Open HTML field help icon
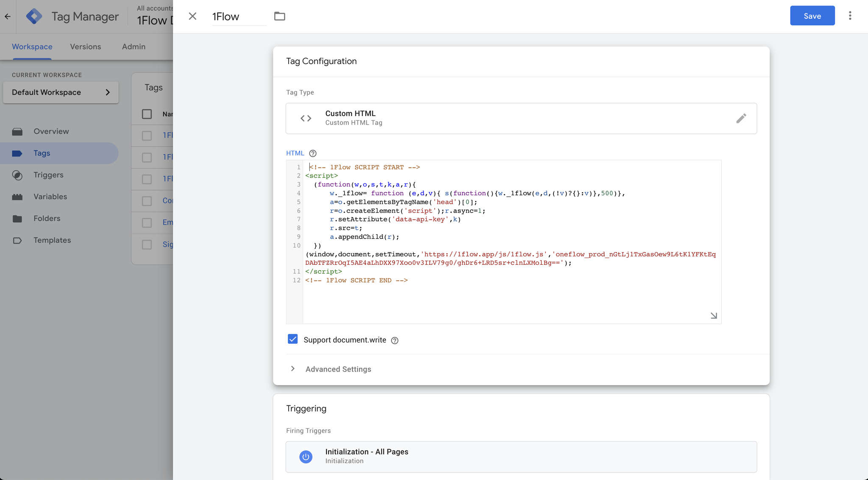Image resolution: width=868 pixels, height=480 pixels. point(313,153)
